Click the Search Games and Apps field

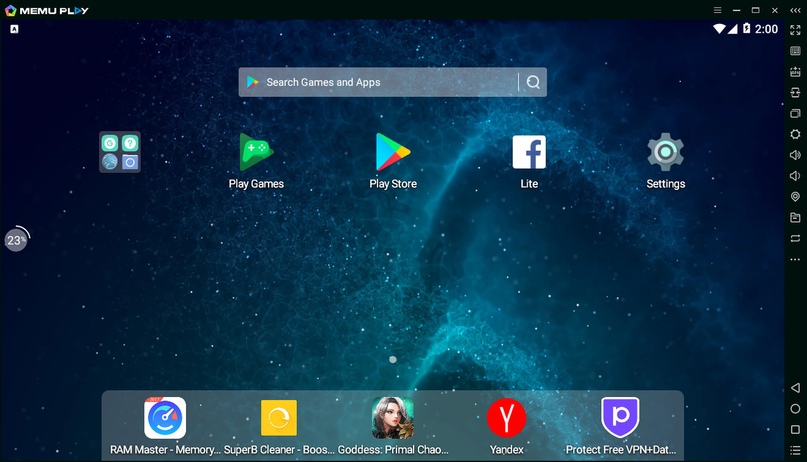380,82
